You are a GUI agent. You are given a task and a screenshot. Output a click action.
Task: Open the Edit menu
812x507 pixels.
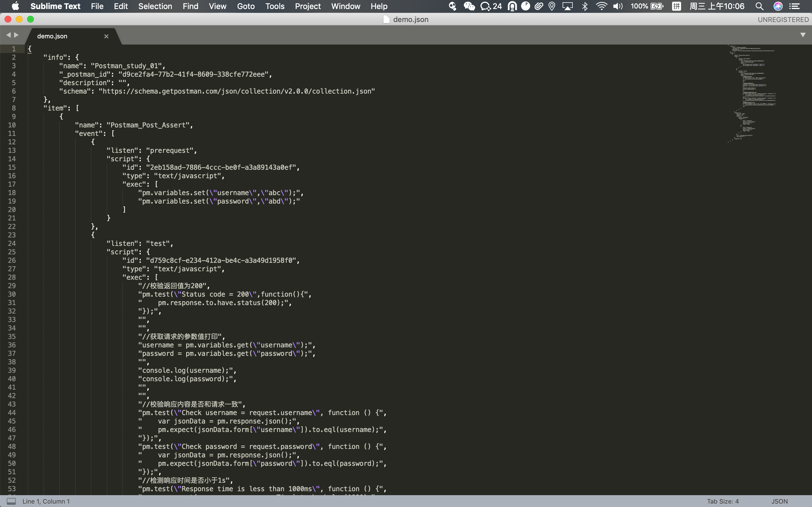coord(121,6)
